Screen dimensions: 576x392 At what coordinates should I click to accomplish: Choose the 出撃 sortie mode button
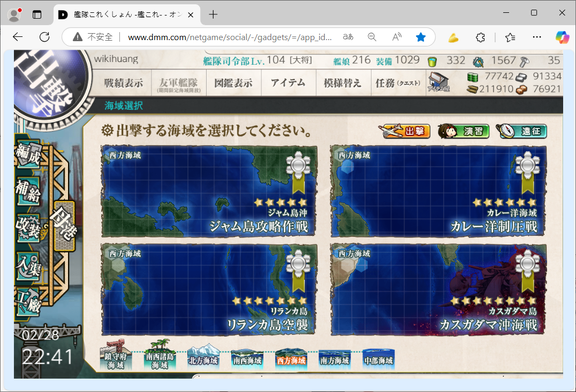405,131
